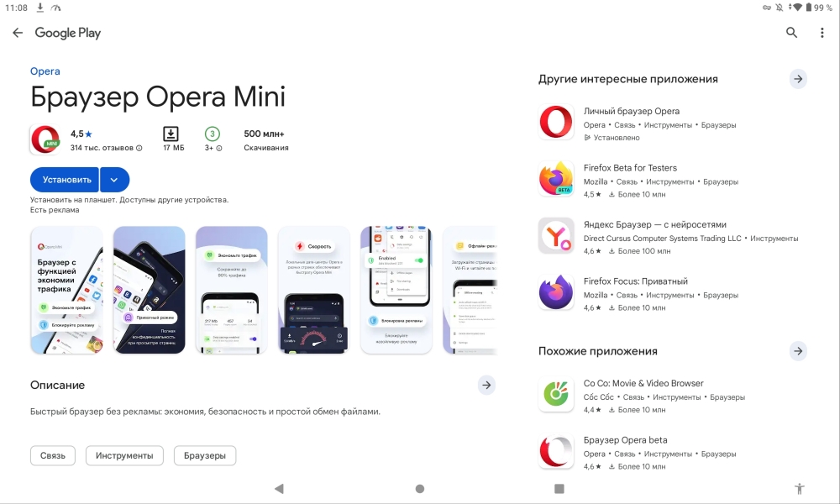This screenshot has height=504, width=840.
Task: Select the Связь category chip
Action: tap(52, 456)
